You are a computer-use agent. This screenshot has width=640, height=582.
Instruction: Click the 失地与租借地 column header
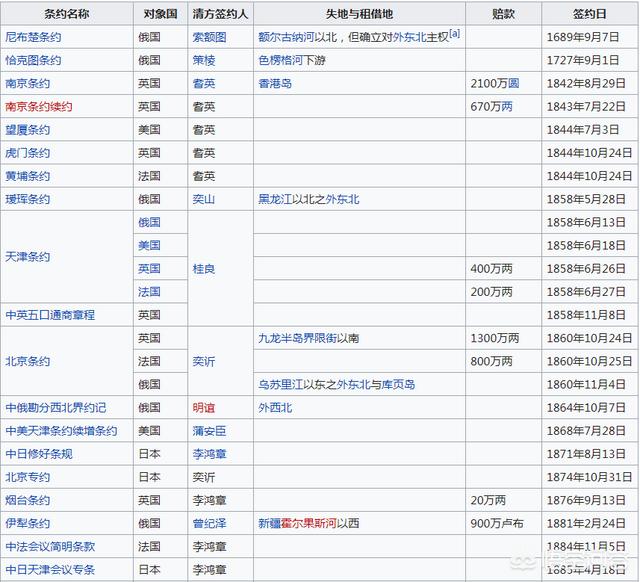coord(359,14)
